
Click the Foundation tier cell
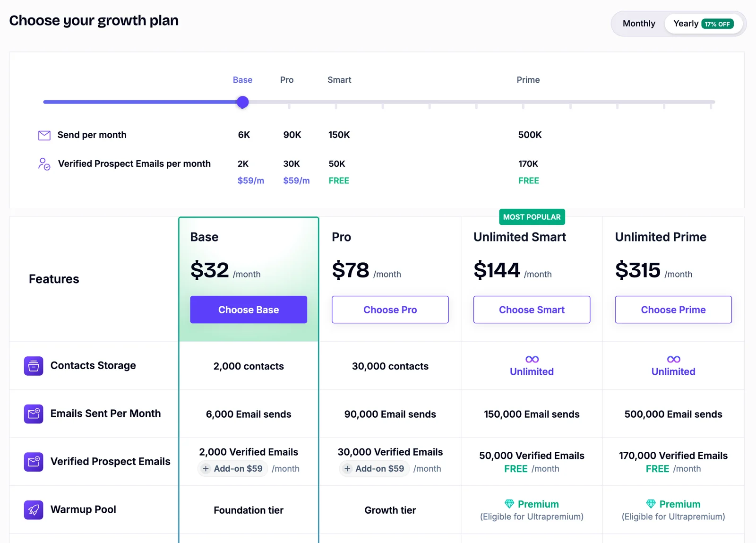(249, 510)
